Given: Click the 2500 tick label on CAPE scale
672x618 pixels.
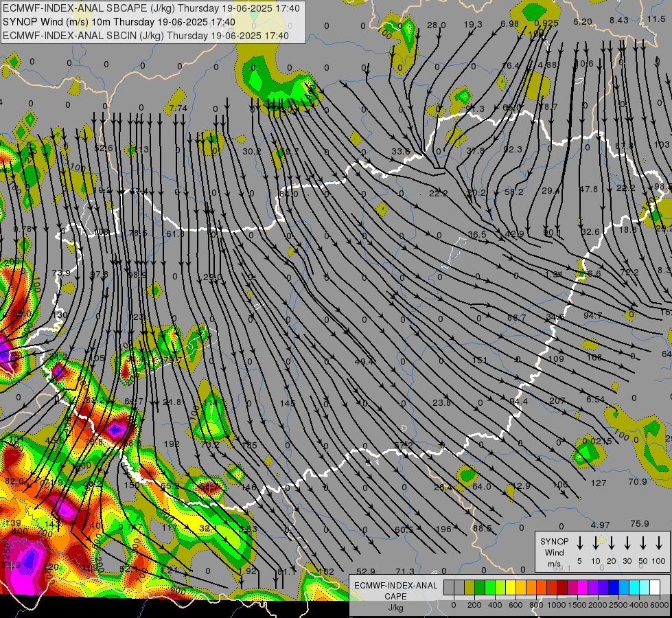Looking at the screenshot, I should (x=618, y=605).
